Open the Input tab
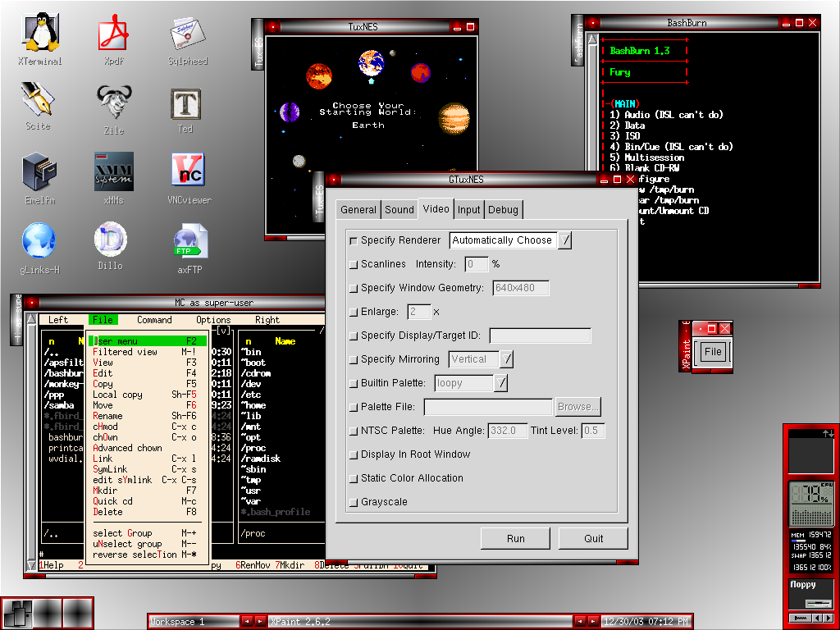The height and width of the screenshot is (630, 840). coord(468,209)
